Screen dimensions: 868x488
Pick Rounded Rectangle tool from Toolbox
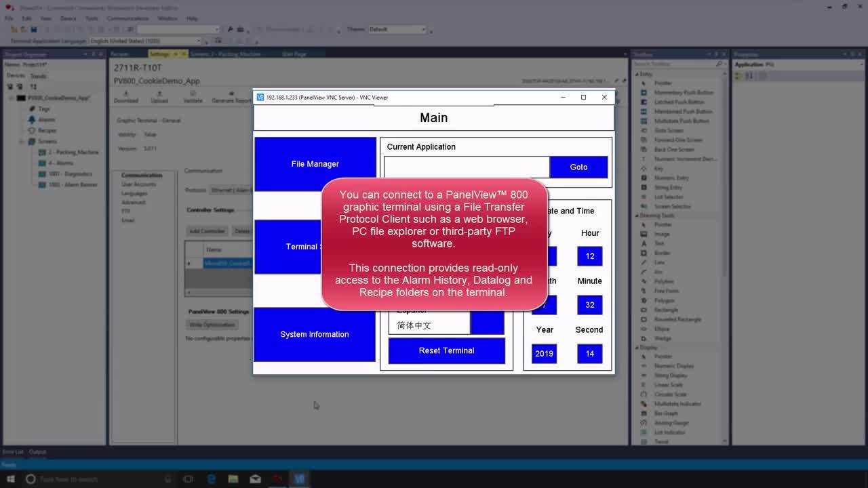tap(677, 319)
